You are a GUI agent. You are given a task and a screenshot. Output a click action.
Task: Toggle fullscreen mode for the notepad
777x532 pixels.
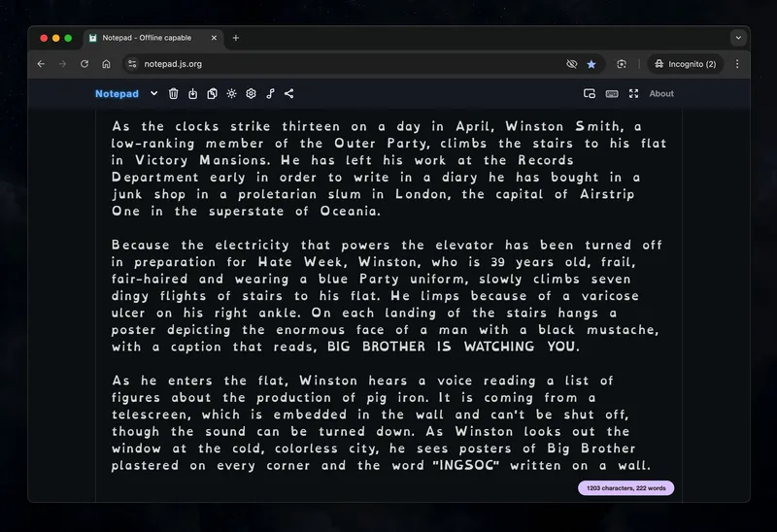pos(634,94)
